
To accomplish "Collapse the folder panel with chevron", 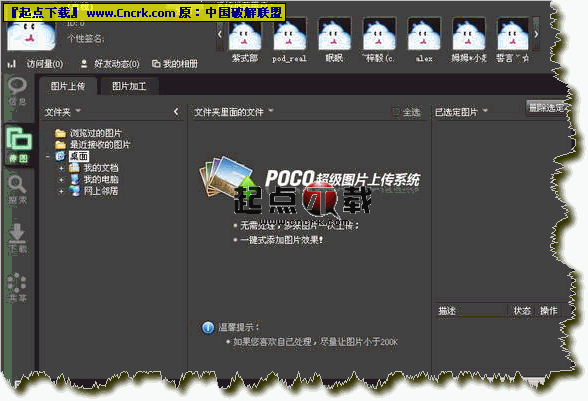I will tap(176, 112).
